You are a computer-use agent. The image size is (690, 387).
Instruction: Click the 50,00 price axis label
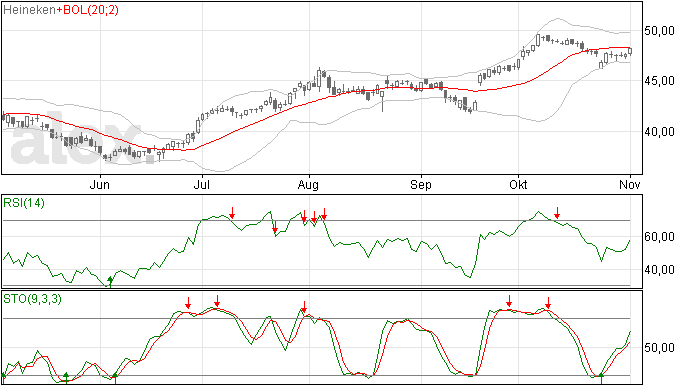click(659, 31)
